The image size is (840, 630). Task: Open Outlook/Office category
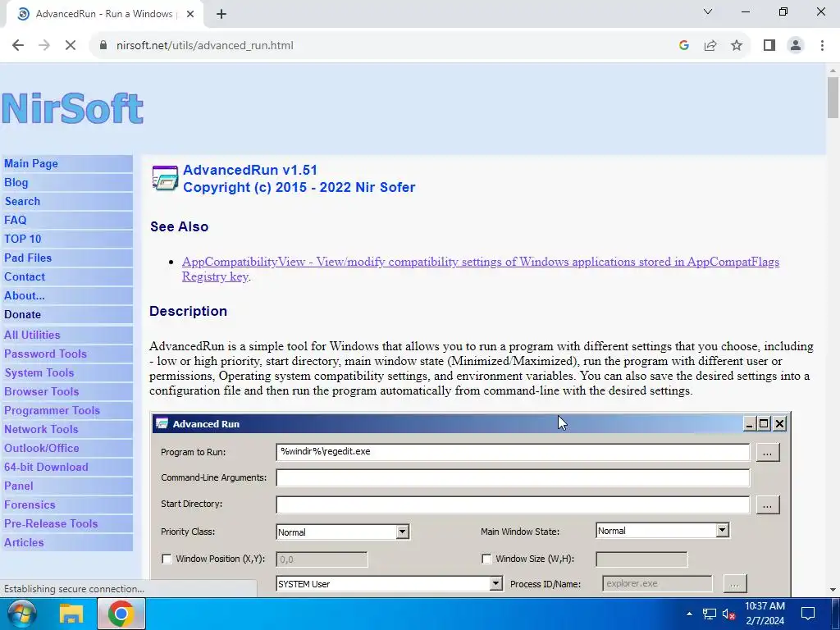click(41, 448)
